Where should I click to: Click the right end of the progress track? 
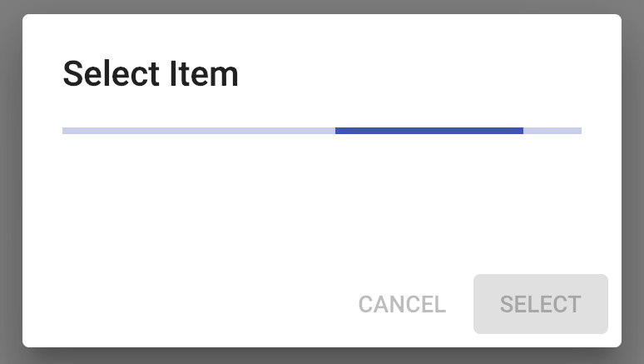pos(578,131)
